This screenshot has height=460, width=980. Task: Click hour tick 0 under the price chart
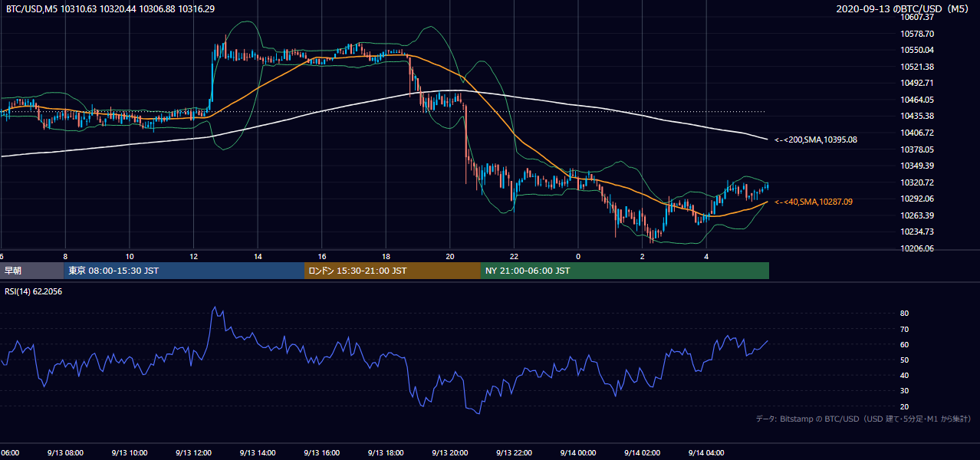[578, 256]
